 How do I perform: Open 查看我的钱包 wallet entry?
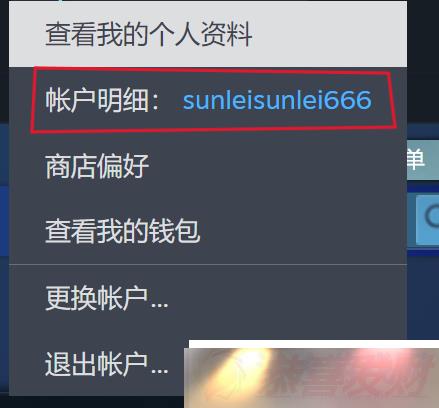[123, 231]
